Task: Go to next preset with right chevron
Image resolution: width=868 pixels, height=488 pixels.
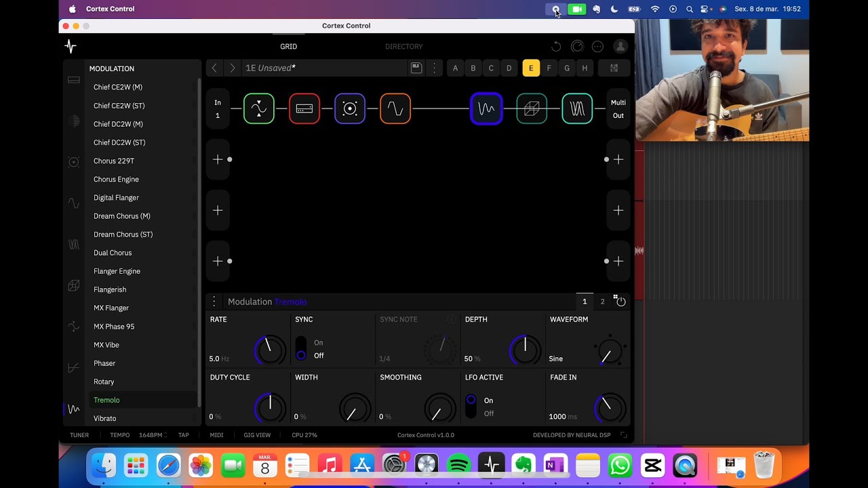Action: [x=233, y=68]
